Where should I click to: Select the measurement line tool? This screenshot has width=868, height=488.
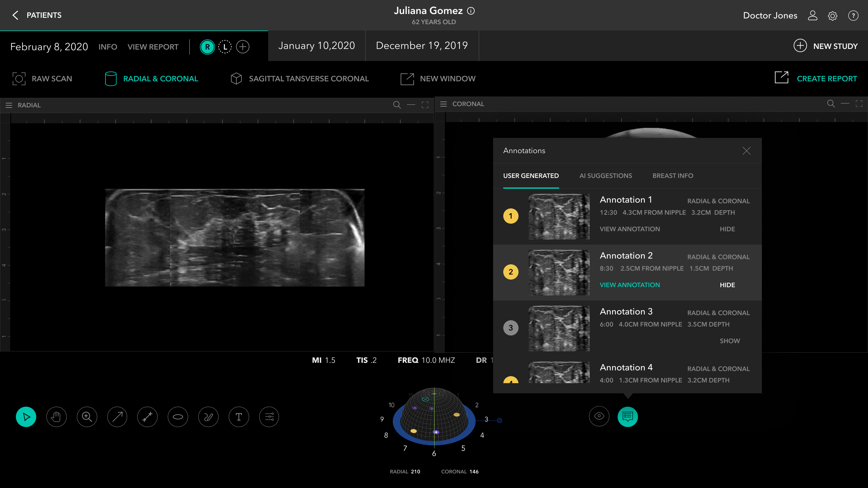click(148, 417)
